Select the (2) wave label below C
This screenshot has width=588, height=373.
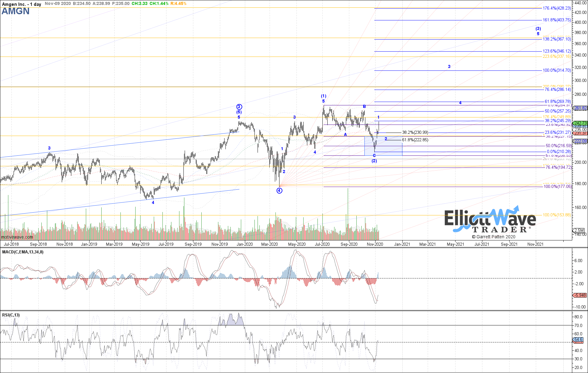(x=374, y=161)
